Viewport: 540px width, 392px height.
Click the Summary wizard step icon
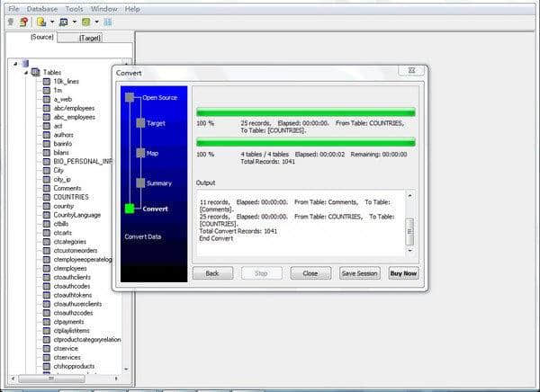(140, 183)
